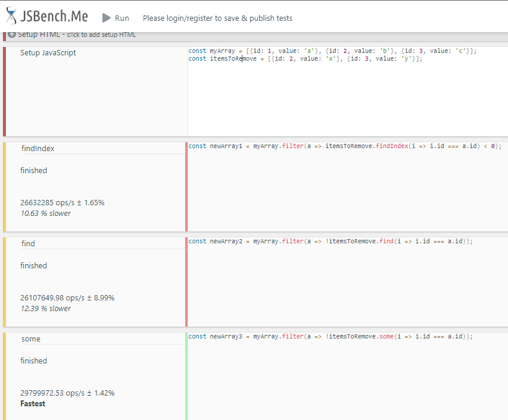
Task: Click the plus icon beside Setup HTML
Action: click(12, 35)
